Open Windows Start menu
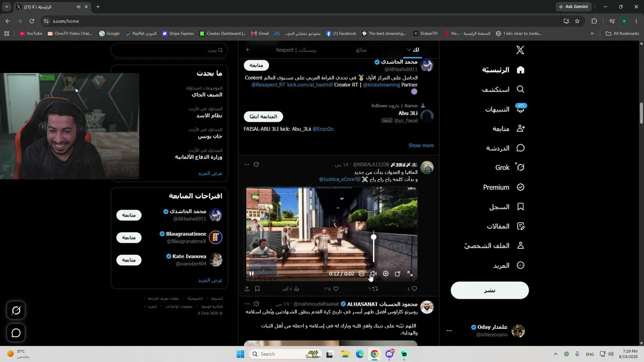The height and width of the screenshot is (362, 644). pos(240,354)
